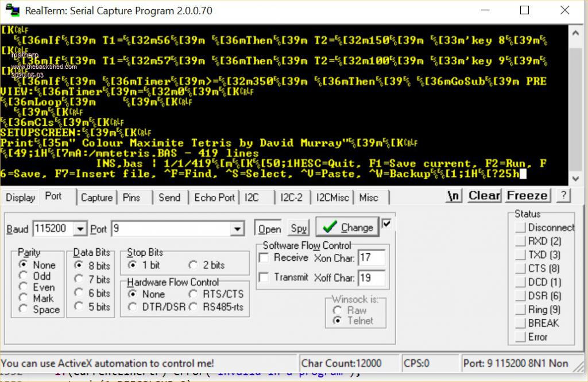Enable the Receive software flow control checkbox
This screenshot has width=588, height=382.
pos(264,258)
